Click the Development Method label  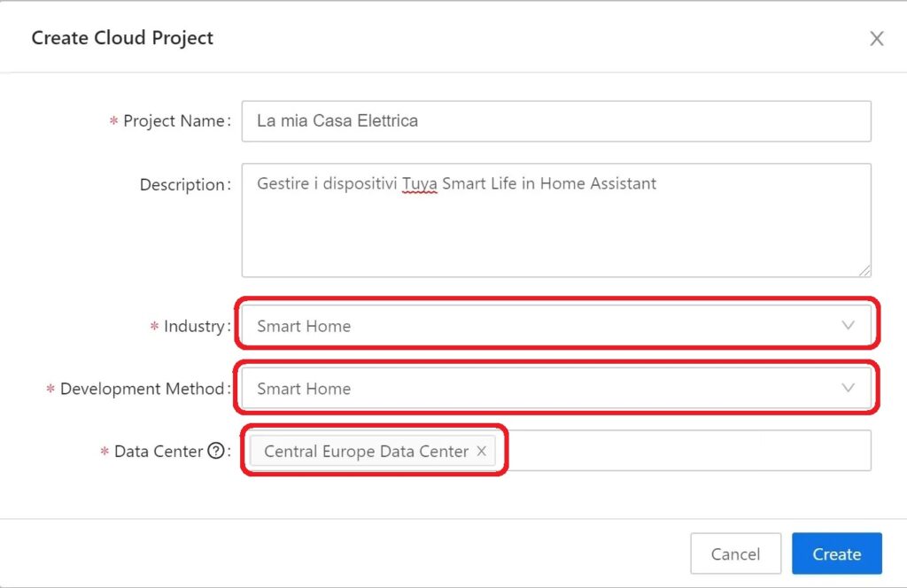click(142, 389)
